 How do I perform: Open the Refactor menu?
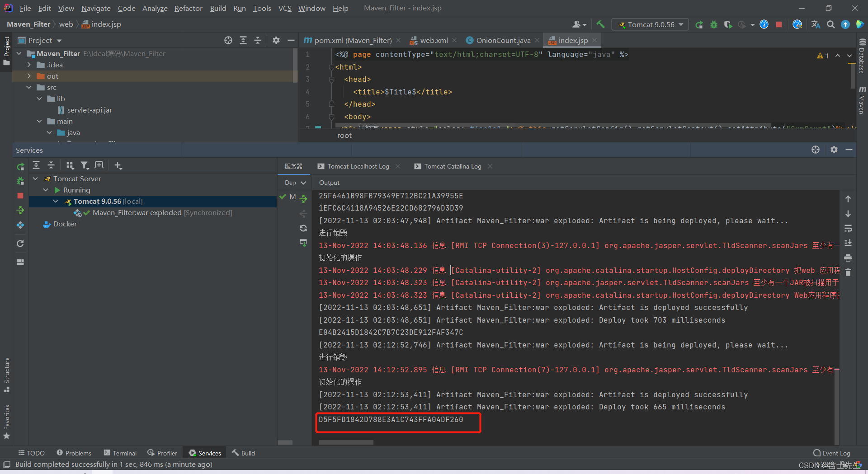click(188, 8)
